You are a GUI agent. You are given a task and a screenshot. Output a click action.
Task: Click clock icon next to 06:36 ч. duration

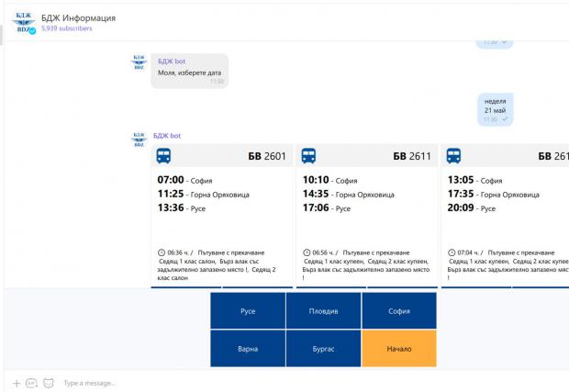pos(162,252)
